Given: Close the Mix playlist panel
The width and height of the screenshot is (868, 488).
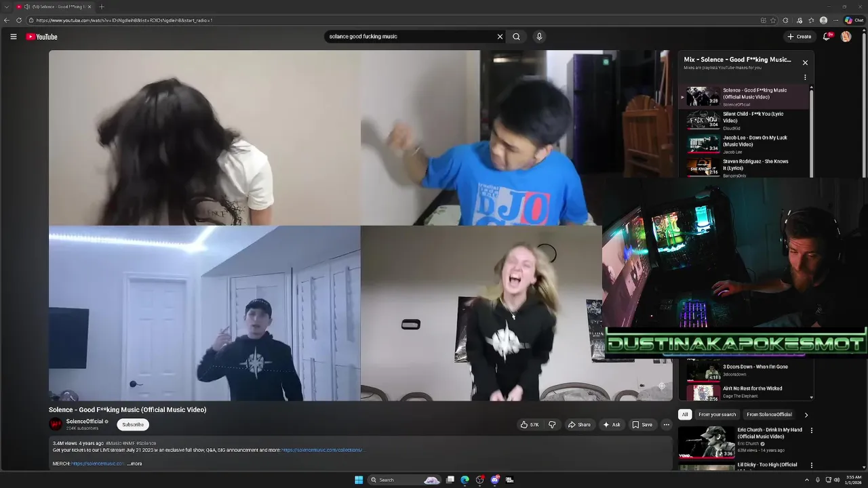Looking at the screenshot, I should click(x=805, y=62).
